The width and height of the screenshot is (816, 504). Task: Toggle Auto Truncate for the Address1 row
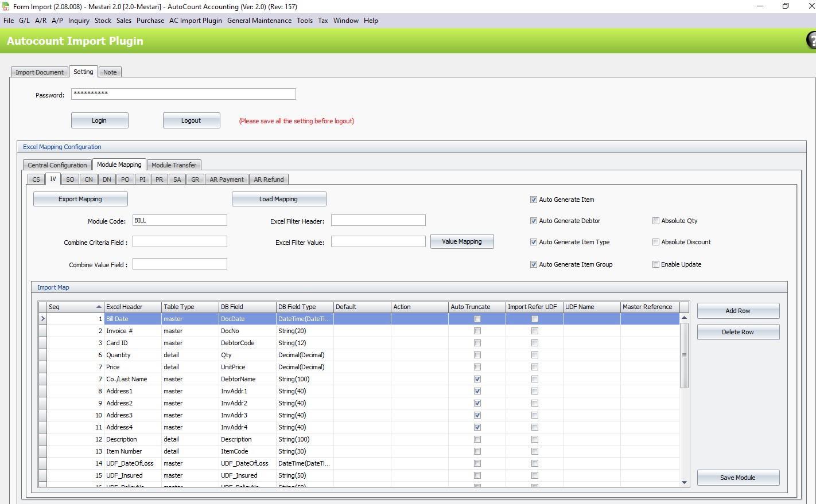click(477, 391)
